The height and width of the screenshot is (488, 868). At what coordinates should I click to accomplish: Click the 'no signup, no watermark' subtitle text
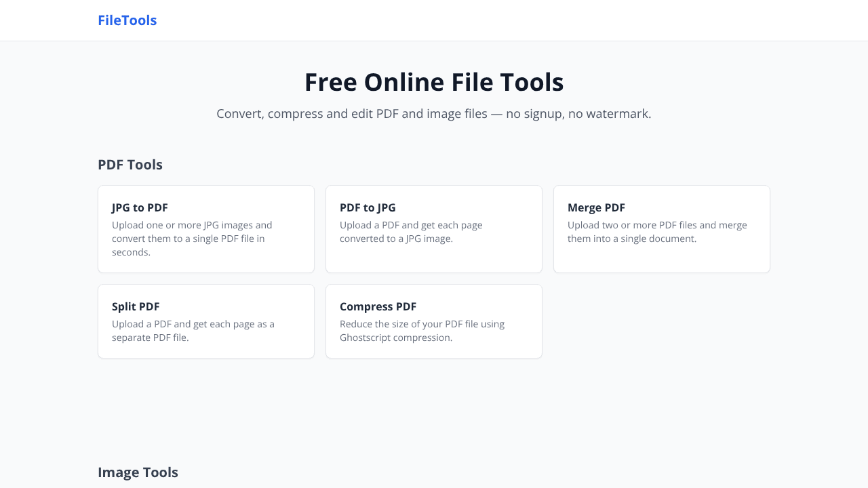coord(578,114)
